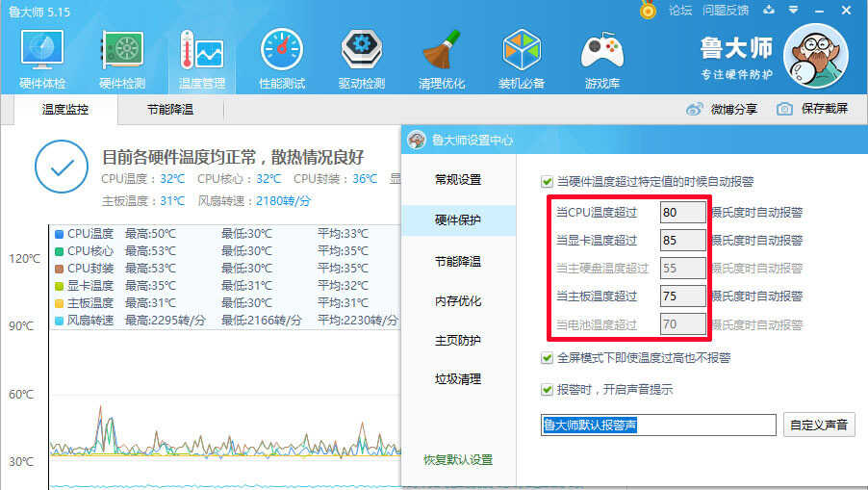Click CPU temperature threshold field 80
This screenshot has height=490, width=868.
pos(682,212)
